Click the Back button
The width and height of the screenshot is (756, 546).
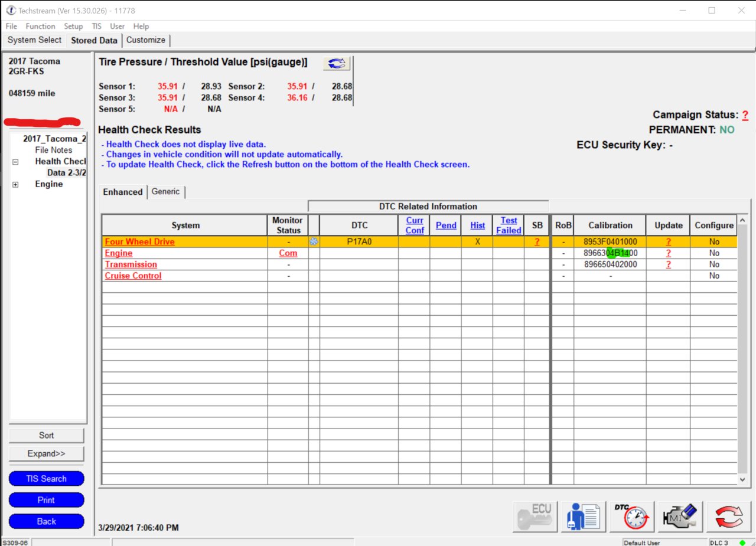pyautogui.click(x=47, y=521)
